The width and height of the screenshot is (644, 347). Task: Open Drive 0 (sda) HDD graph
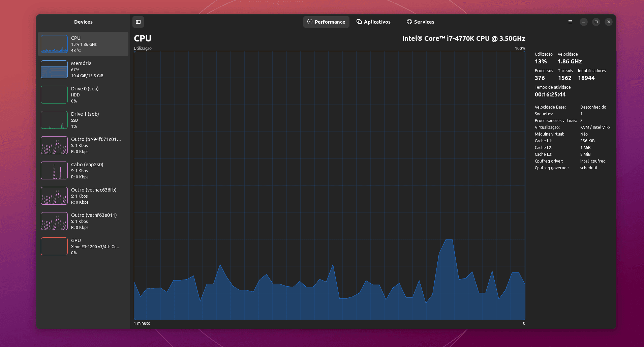(x=83, y=95)
